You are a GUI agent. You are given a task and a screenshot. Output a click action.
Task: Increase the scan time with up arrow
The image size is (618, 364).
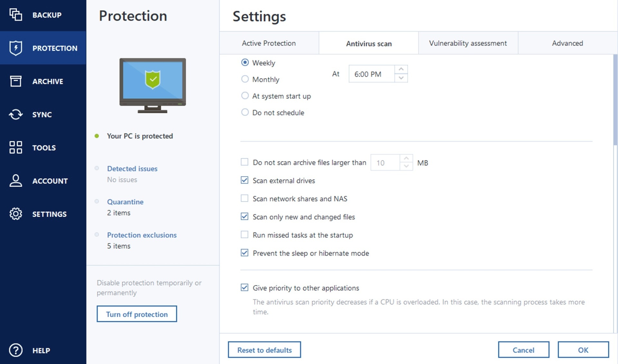(x=401, y=69)
